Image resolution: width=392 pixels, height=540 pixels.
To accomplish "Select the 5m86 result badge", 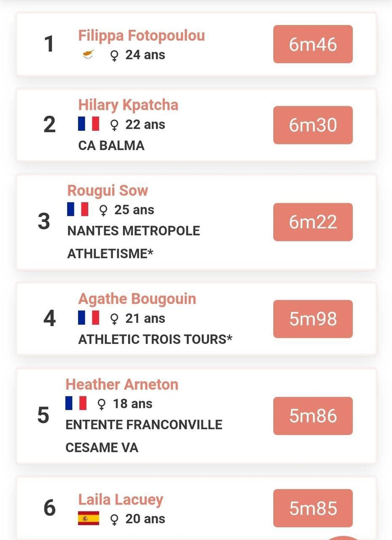I will (x=313, y=416).
